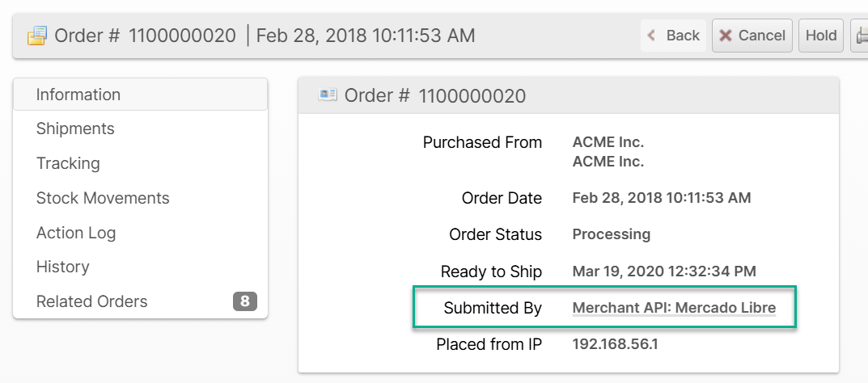Open the Shipments section
The image size is (868, 383).
click(x=75, y=128)
